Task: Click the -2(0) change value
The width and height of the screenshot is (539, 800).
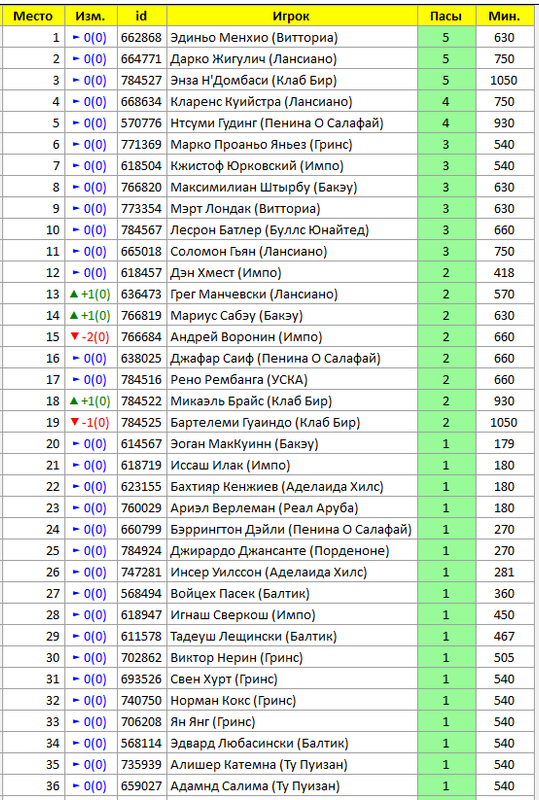Action: click(x=95, y=337)
